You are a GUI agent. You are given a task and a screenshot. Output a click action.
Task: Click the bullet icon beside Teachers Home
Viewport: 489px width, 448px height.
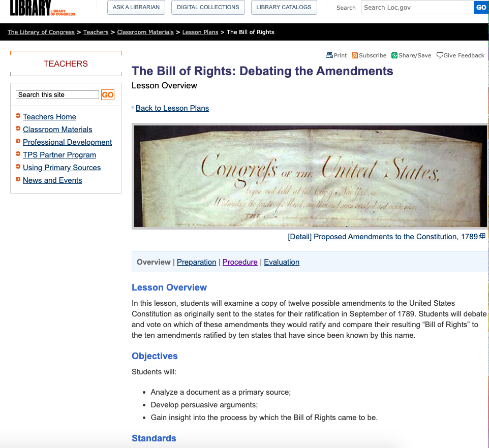(x=18, y=116)
